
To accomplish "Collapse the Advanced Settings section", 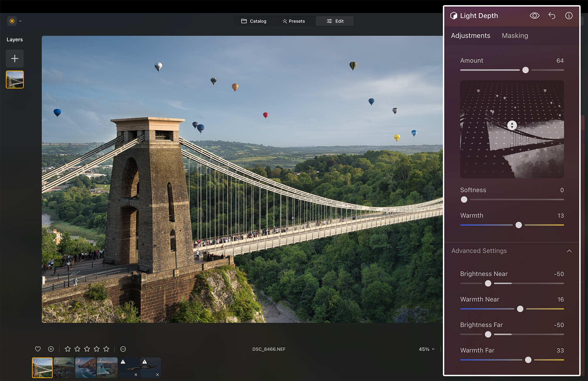I will 569,251.
